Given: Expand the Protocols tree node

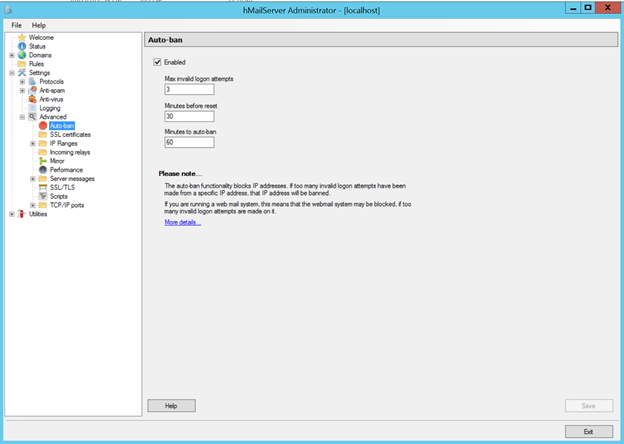Looking at the screenshot, I should click(22, 82).
